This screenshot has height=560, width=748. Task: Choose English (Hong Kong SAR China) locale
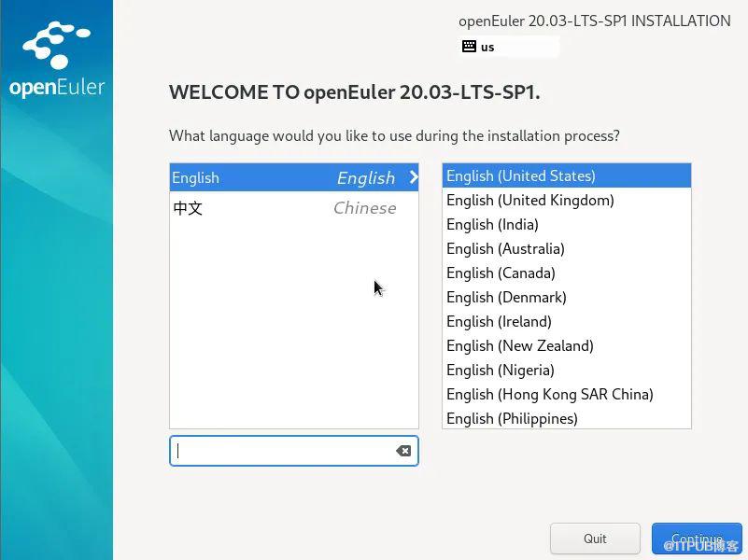pos(567,395)
